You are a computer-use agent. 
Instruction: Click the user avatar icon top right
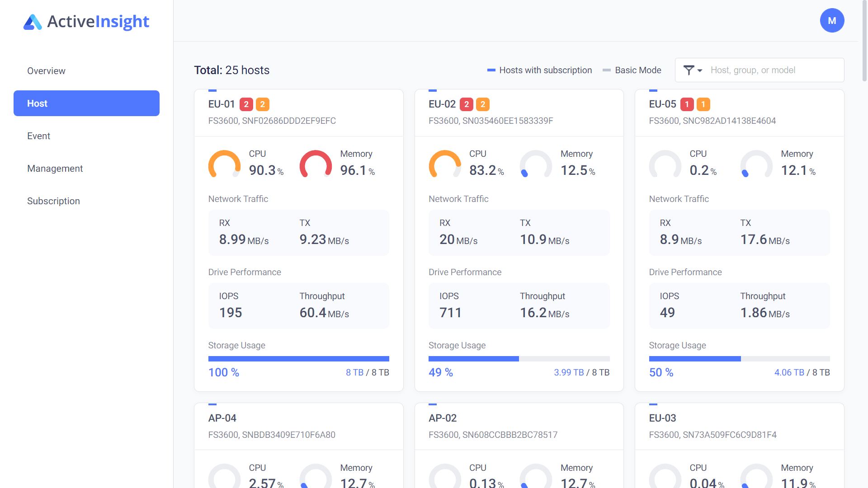pos(832,20)
